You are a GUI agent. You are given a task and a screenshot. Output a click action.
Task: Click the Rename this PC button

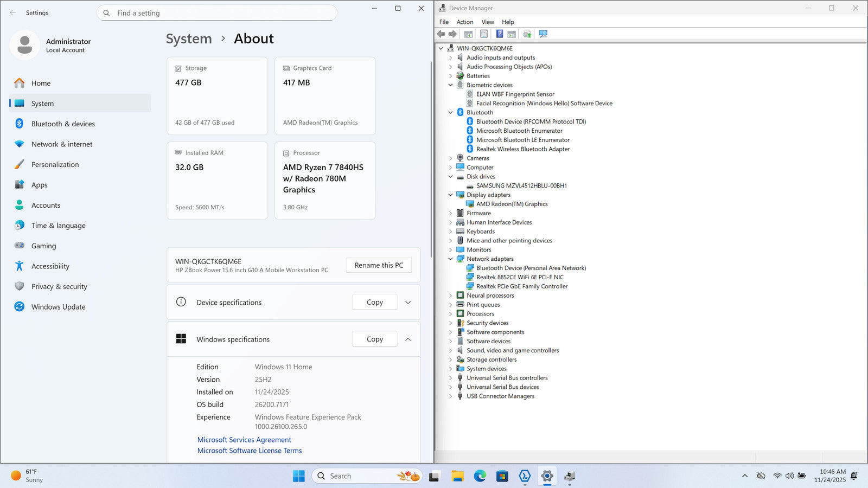[379, 265]
